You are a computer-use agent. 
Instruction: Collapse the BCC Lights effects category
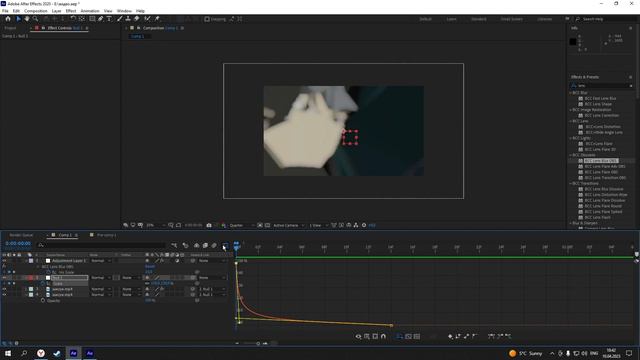(571, 138)
